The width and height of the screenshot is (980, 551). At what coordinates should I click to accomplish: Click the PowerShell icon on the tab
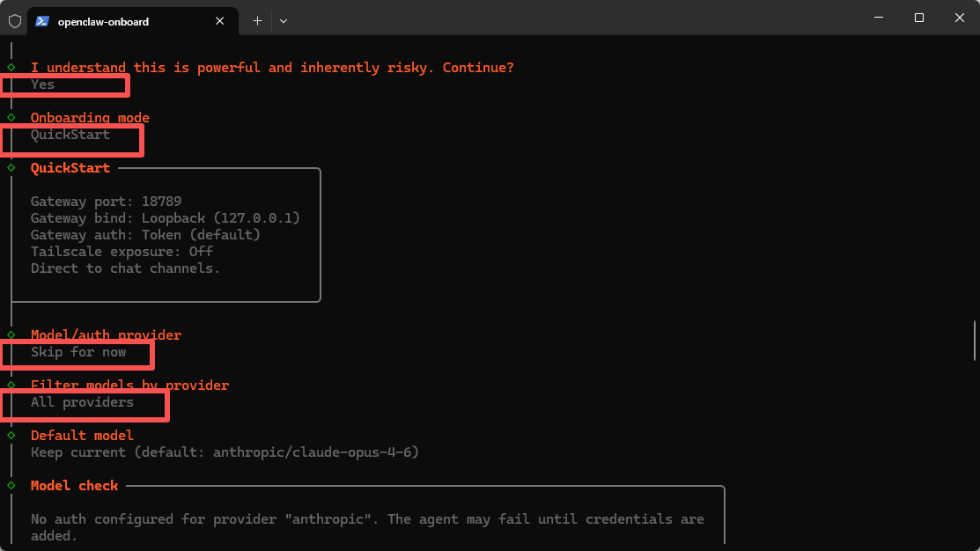pyautogui.click(x=42, y=21)
